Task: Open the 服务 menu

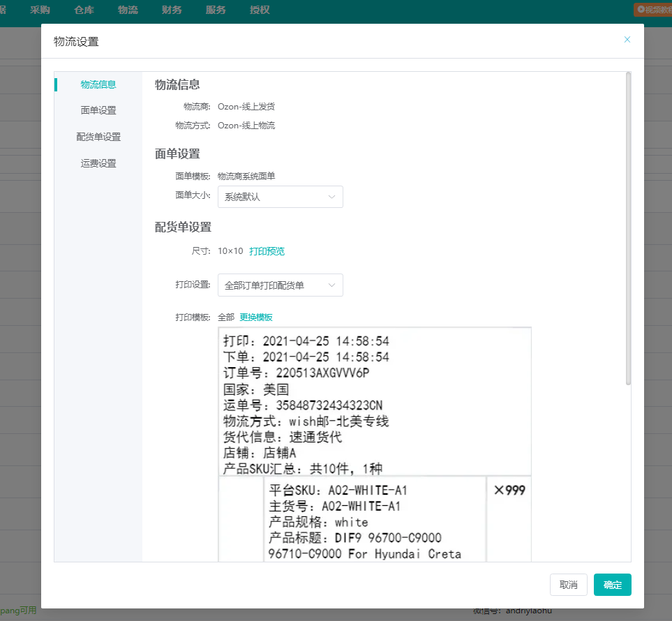Action: 216,9
